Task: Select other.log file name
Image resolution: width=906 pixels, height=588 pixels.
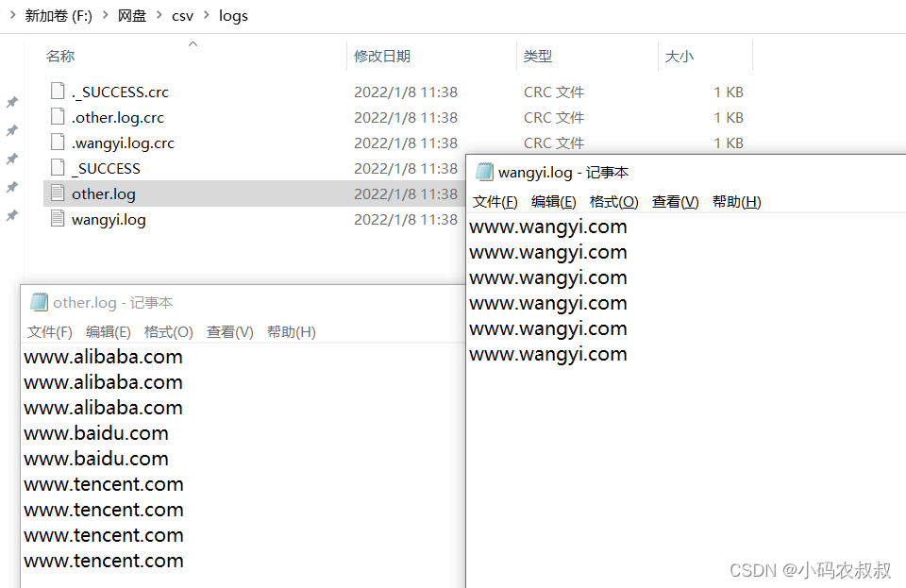Action: click(x=104, y=194)
